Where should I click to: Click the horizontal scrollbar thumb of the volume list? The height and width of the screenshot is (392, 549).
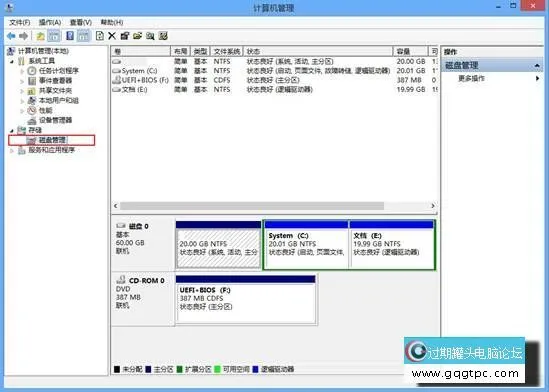[252, 206]
